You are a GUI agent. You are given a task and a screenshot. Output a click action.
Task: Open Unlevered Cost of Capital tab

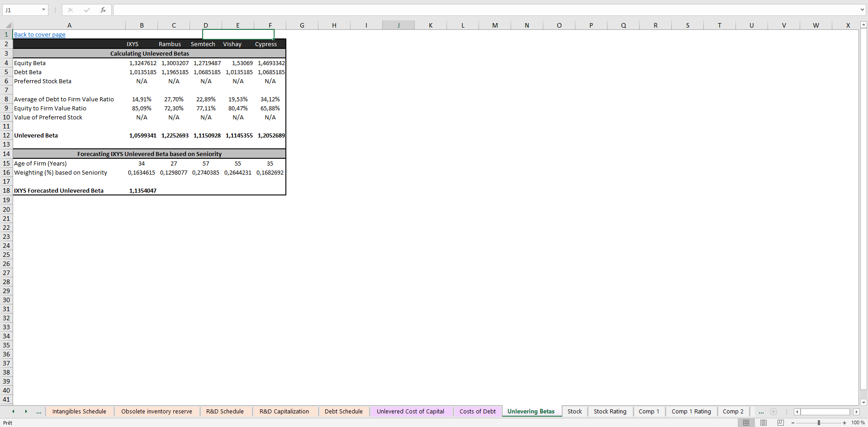(x=410, y=412)
